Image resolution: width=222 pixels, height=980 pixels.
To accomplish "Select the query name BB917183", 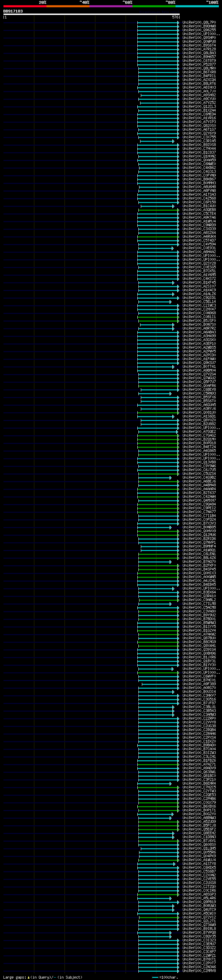I will pyautogui.click(x=13, y=11).
